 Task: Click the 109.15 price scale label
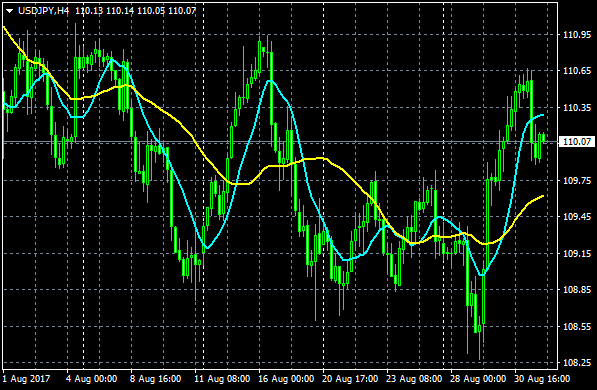(x=577, y=254)
